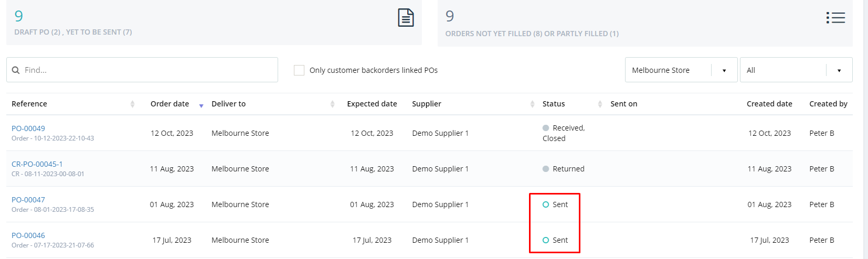Click the orders list icon
868x259 pixels.
point(835,18)
